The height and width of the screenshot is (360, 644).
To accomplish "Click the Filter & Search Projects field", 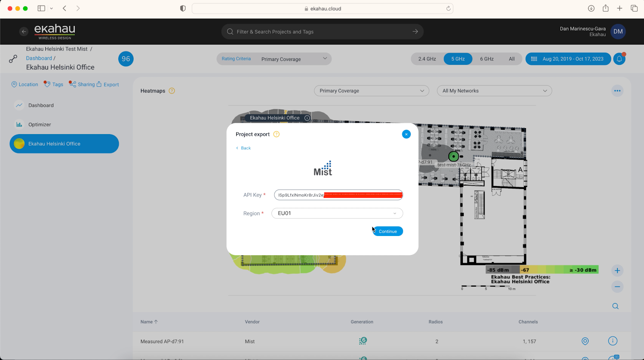I will point(322,31).
